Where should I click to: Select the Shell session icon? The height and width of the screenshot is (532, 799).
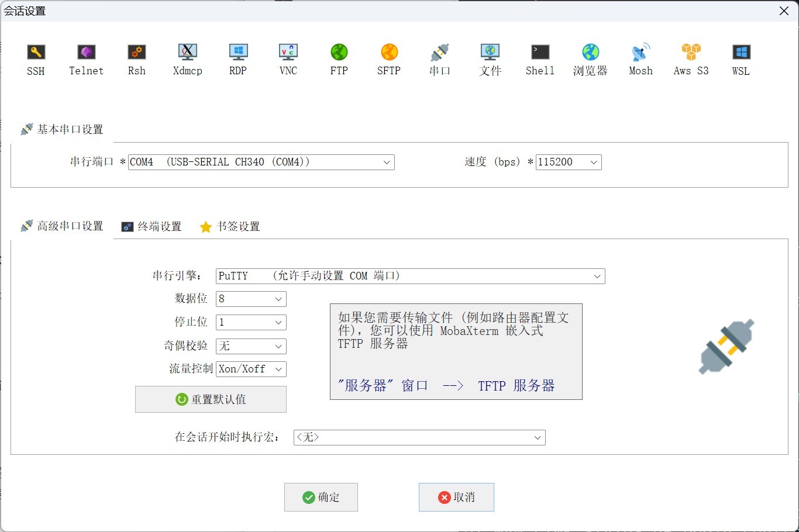(540, 60)
